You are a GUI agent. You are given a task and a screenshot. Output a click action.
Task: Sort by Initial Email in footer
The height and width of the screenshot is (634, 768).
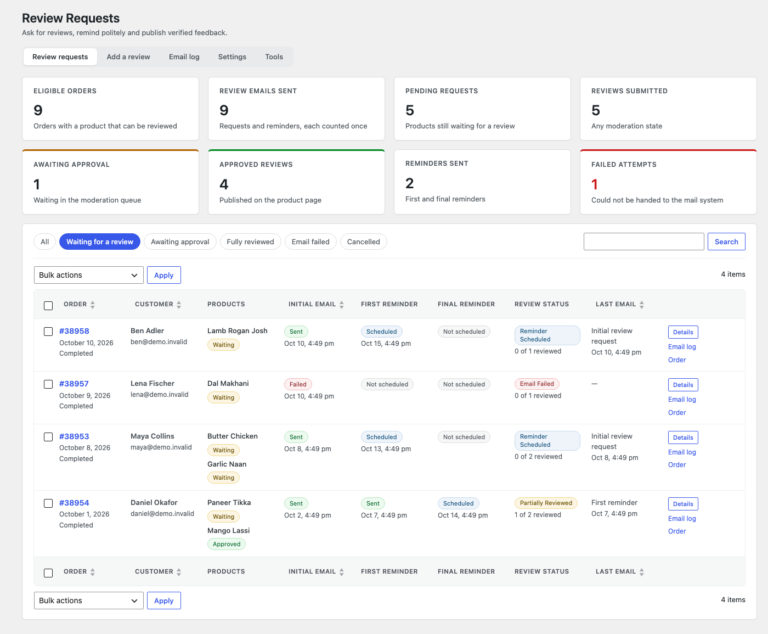(316, 572)
